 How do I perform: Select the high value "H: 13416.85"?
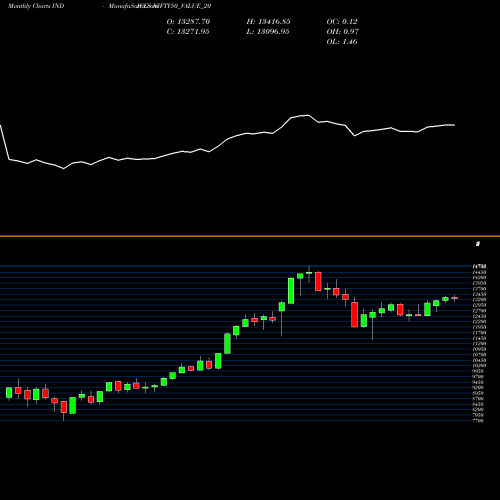268,22
